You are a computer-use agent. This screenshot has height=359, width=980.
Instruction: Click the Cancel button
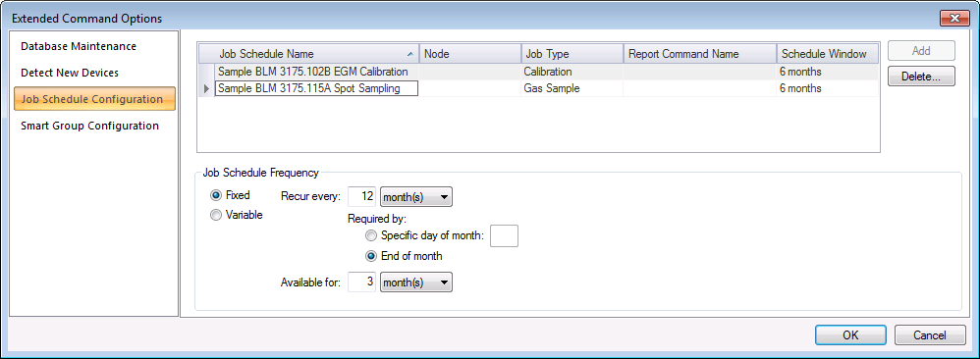pos(930,335)
